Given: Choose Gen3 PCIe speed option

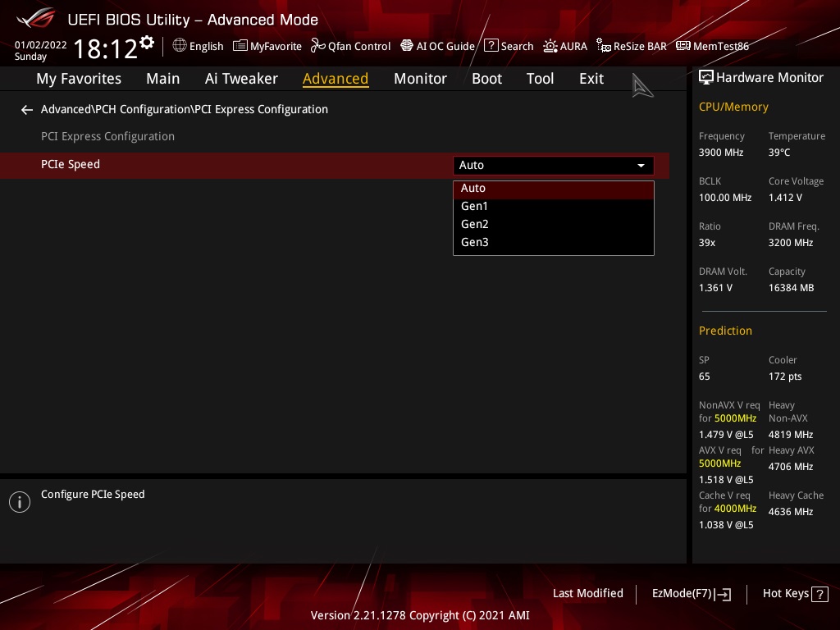Looking at the screenshot, I should click(x=554, y=243).
